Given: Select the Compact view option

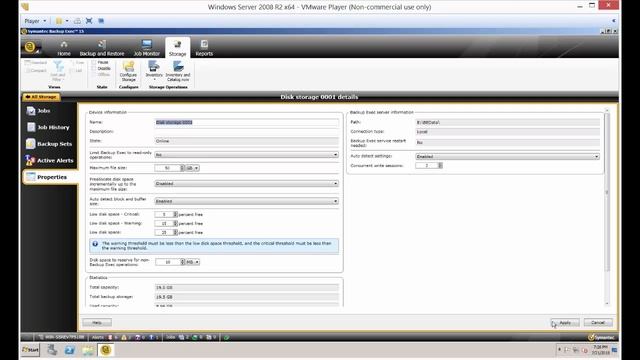Looking at the screenshot, I should pyautogui.click(x=36, y=71).
